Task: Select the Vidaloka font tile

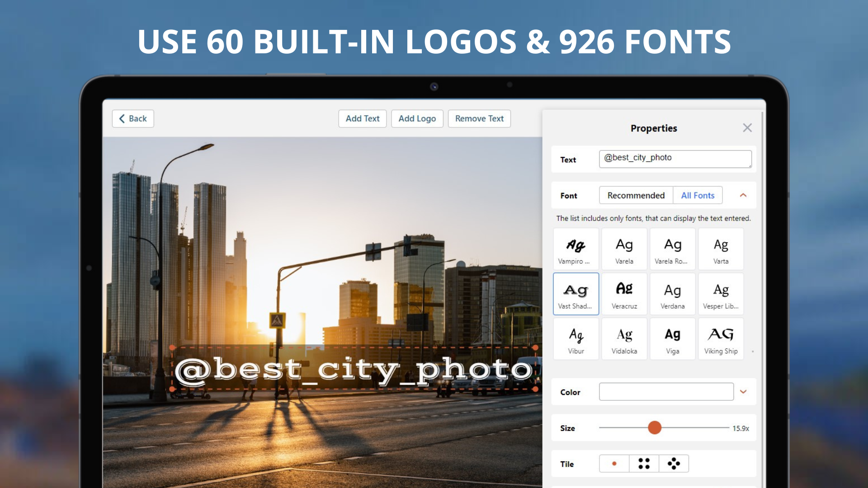Action: pyautogui.click(x=624, y=339)
